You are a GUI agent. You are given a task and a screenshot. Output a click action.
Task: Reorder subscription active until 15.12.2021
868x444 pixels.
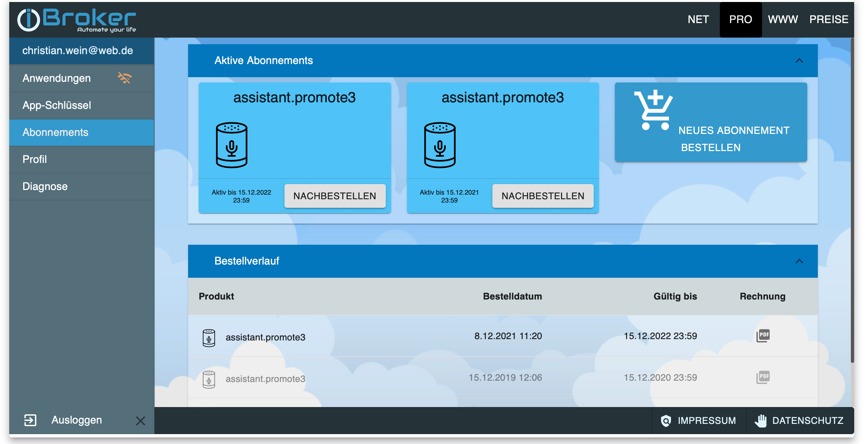point(543,196)
